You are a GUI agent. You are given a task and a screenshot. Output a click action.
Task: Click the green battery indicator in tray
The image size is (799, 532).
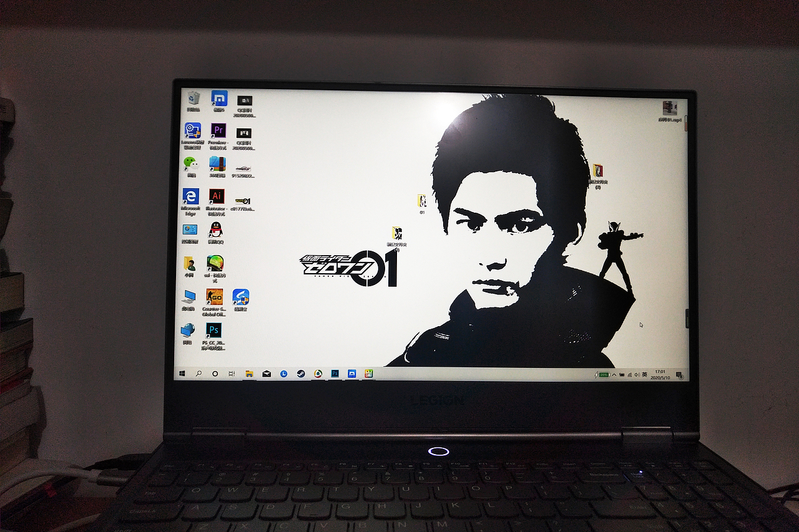pyautogui.click(x=602, y=375)
